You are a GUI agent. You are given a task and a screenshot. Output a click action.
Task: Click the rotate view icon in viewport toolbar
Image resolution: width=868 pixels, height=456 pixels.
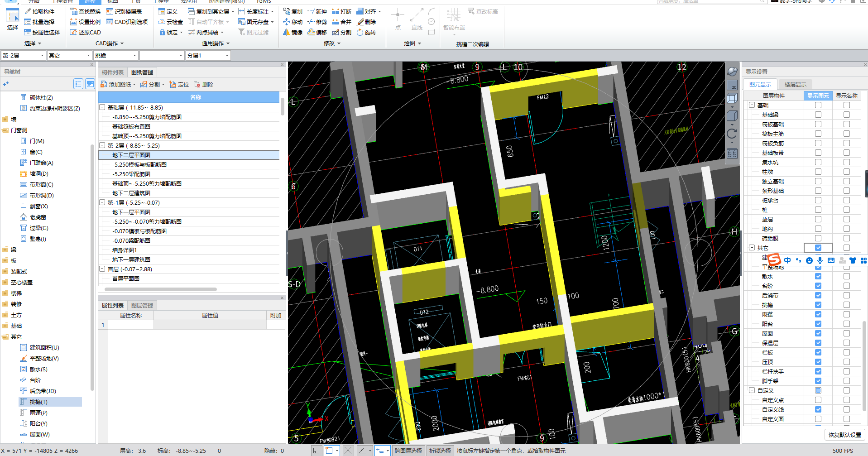pos(732,134)
